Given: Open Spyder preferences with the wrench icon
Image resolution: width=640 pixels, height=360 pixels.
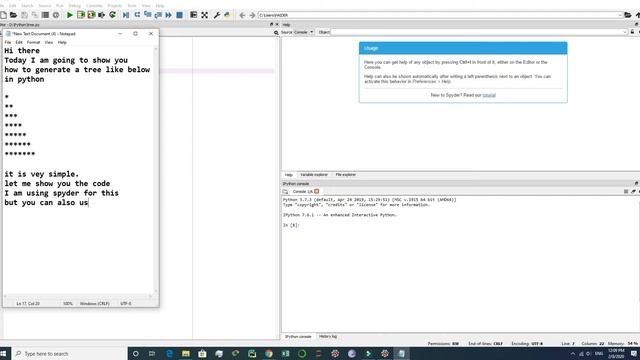Looking at the screenshot, I should coord(217,15).
